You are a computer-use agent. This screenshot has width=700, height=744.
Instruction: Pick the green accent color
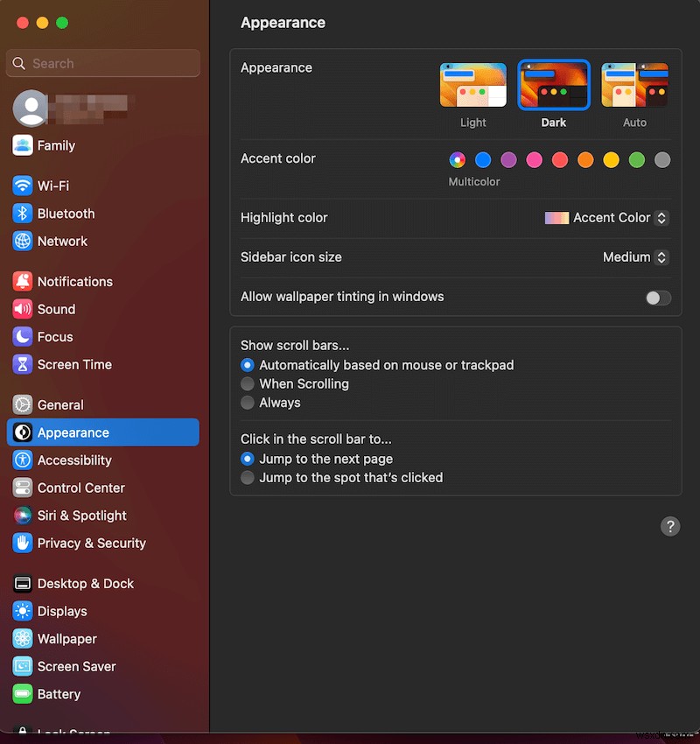(x=636, y=160)
